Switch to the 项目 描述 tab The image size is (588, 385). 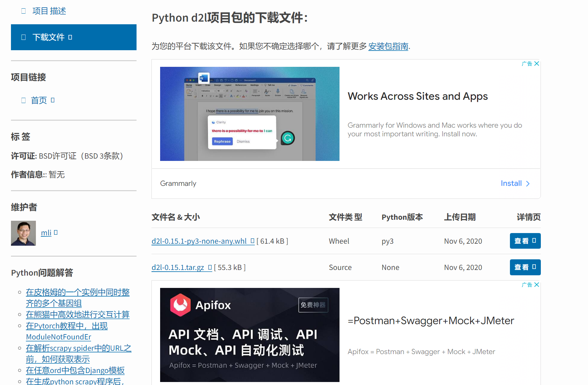(x=49, y=11)
